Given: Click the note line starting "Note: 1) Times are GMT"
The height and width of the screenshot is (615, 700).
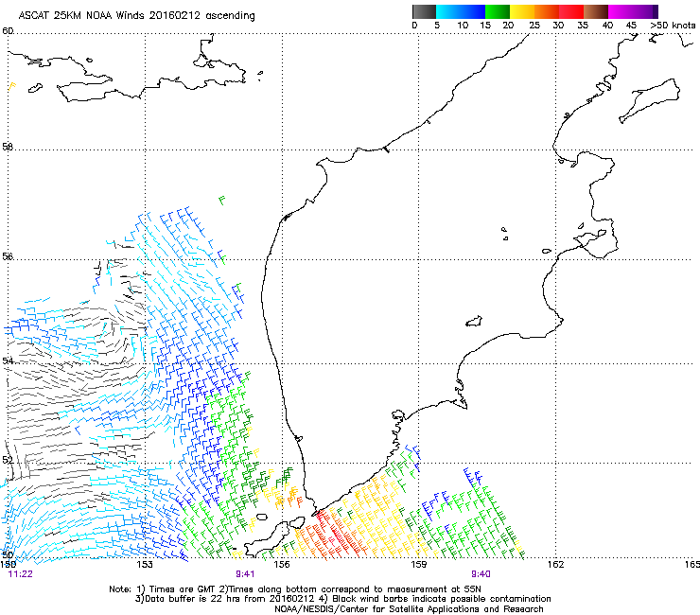Looking at the screenshot, I should (x=295, y=589).
